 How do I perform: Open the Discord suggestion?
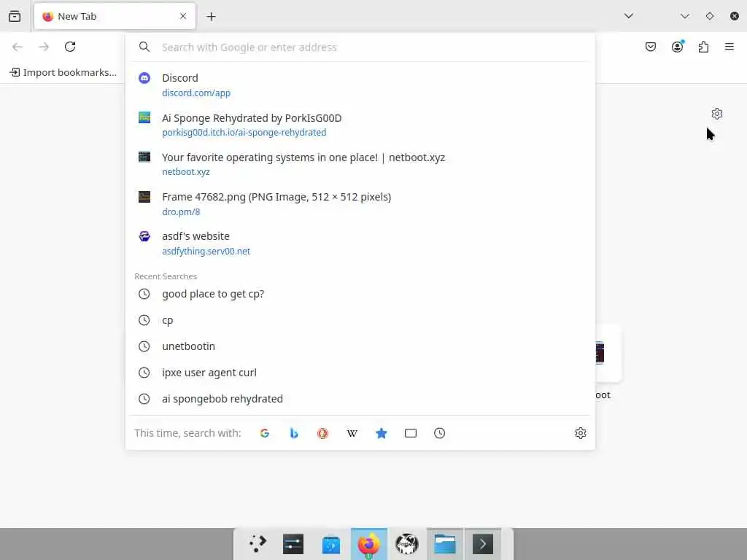coord(360,85)
